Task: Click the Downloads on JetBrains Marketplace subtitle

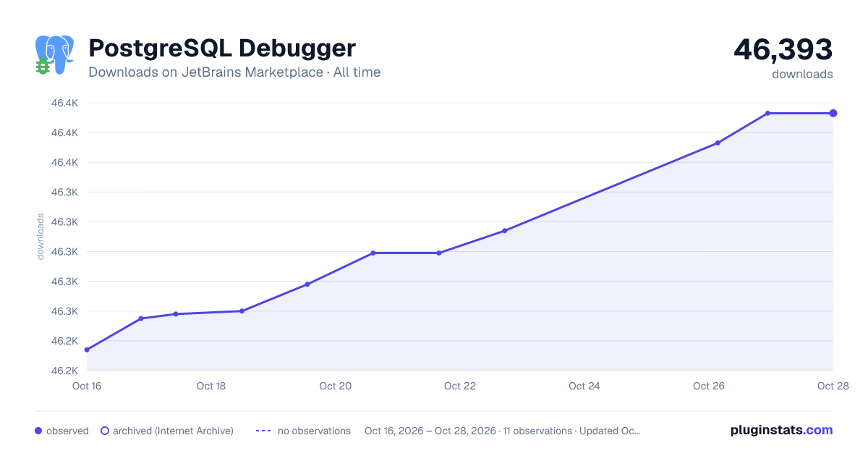Action: [x=234, y=72]
